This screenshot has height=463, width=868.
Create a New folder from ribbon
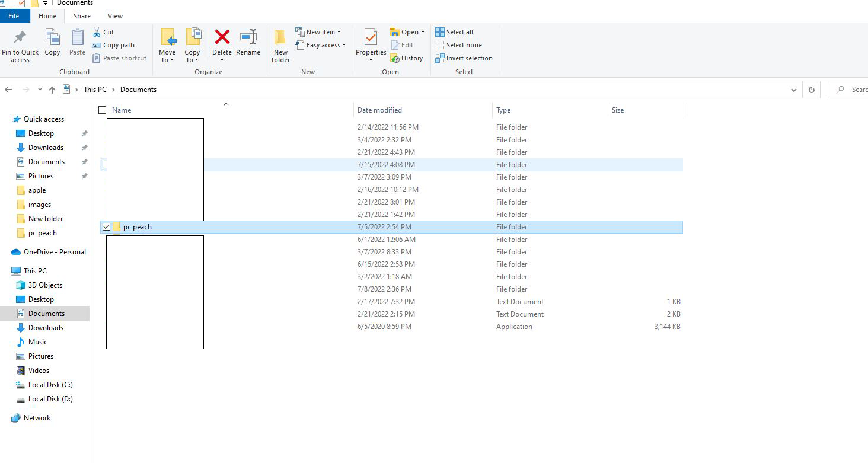(280, 46)
